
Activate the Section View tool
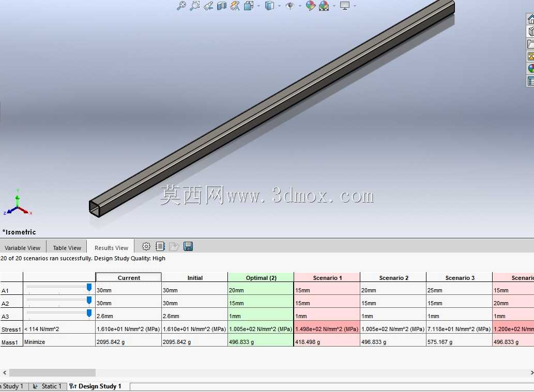222,6
